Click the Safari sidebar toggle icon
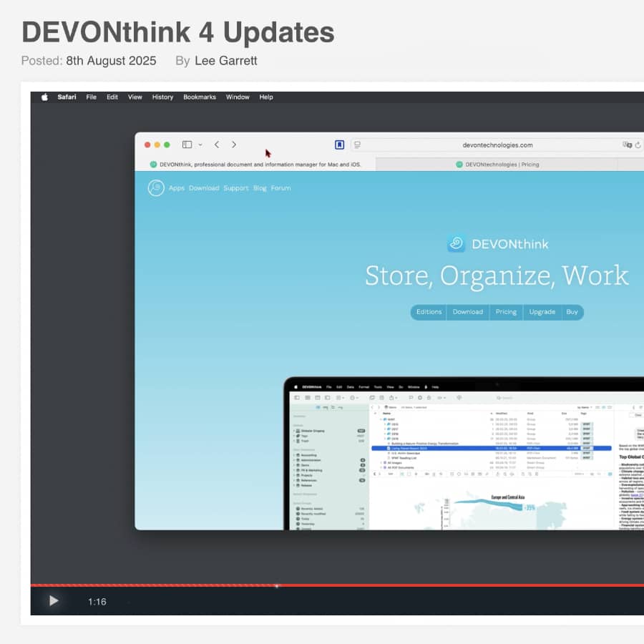The height and width of the screenshot is (644, 644). tap(187, 145)
